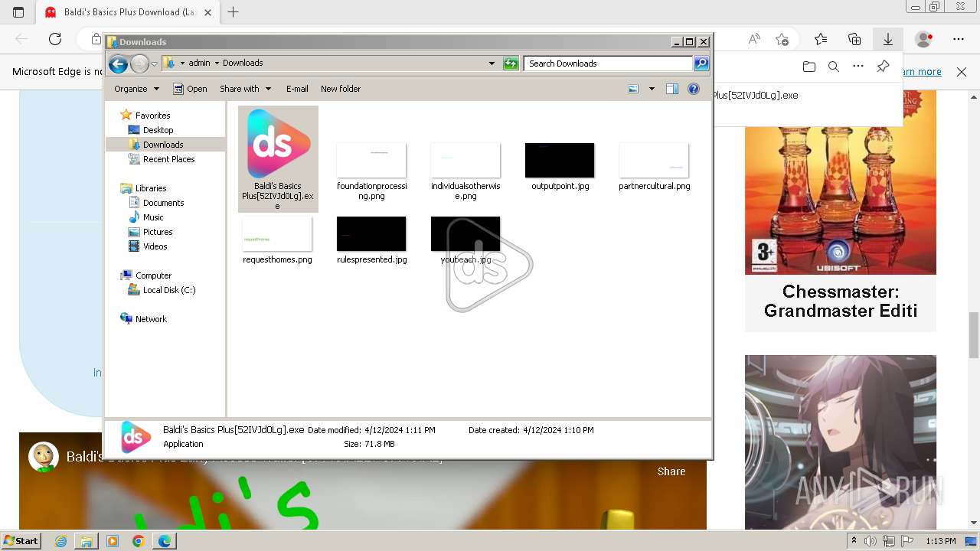Click the Explorer help question-mark icon
Image resolution: width=980 pixels, height=551 pixels.
pos(694,89)
